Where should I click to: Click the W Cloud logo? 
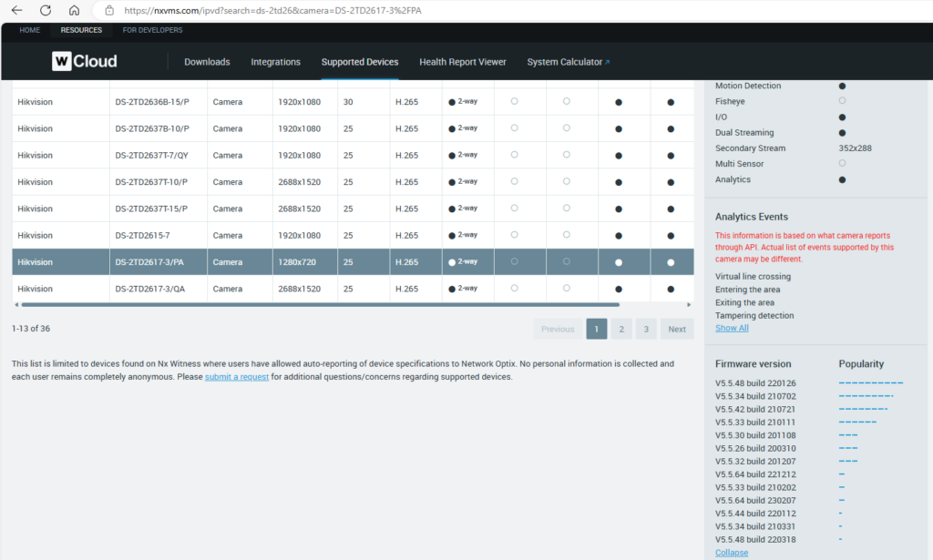click(85, 61)
